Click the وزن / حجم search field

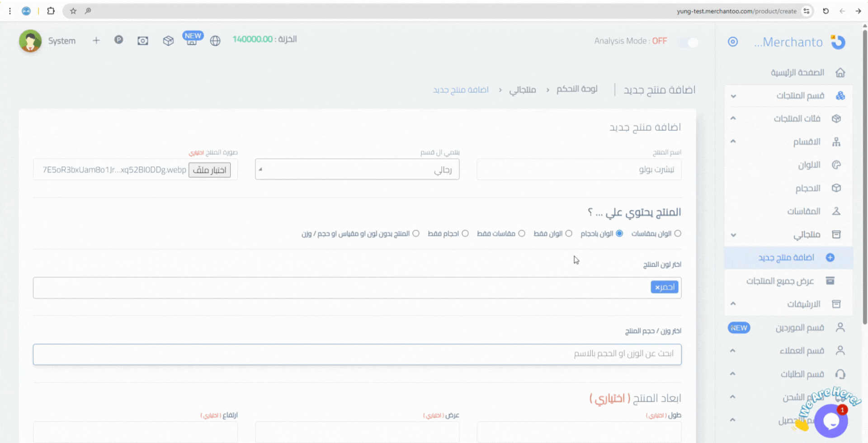[x=357, y=354]
